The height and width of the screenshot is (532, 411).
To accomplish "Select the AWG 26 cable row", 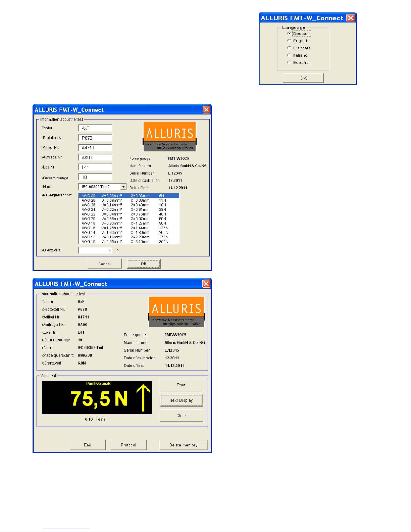I will (x=129, y=205).
